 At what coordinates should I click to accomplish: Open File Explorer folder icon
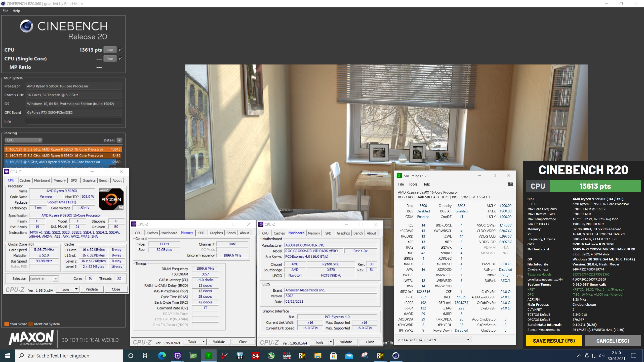(318, 356)
